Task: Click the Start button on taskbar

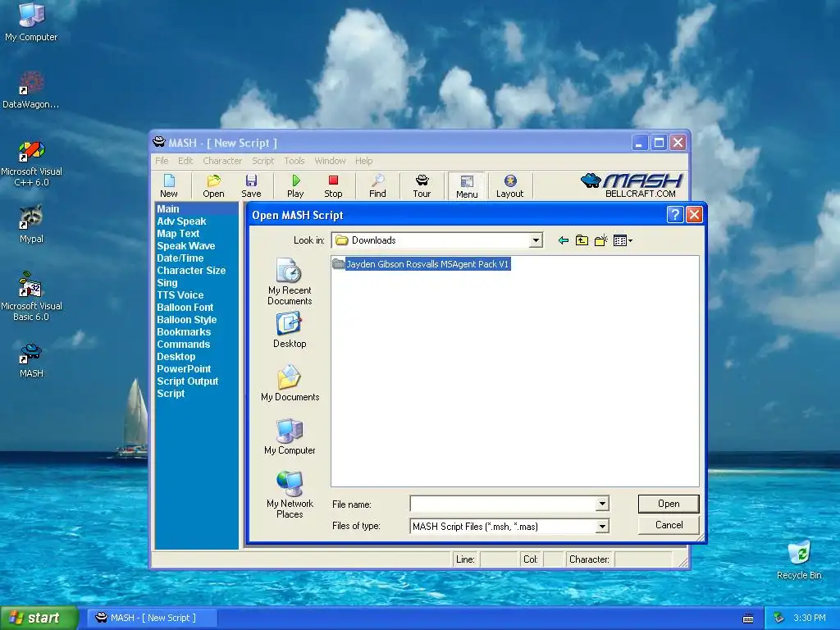Action: (39, 618)
